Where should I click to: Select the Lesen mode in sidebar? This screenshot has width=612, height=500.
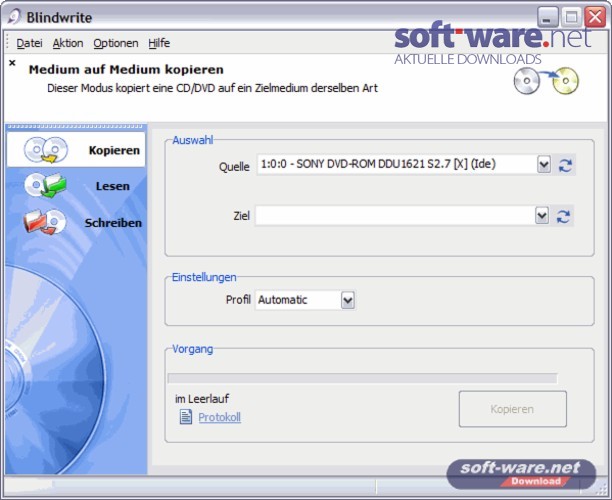point(76,186)
